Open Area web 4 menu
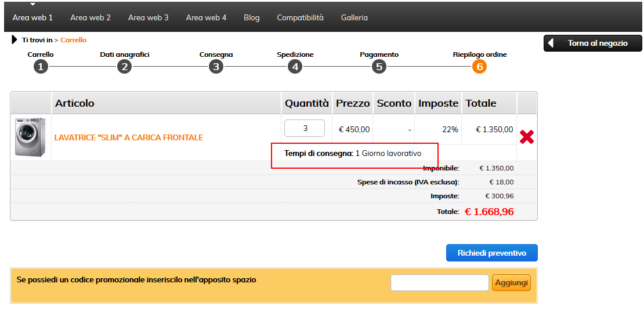The width and height of the screenshot is (644, 327). [206, 17]
